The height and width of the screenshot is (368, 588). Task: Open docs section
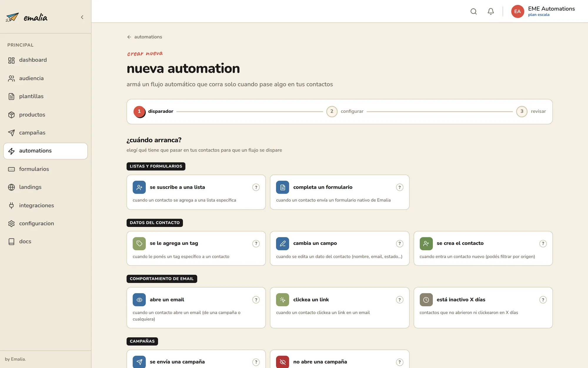tap(46, 241)
